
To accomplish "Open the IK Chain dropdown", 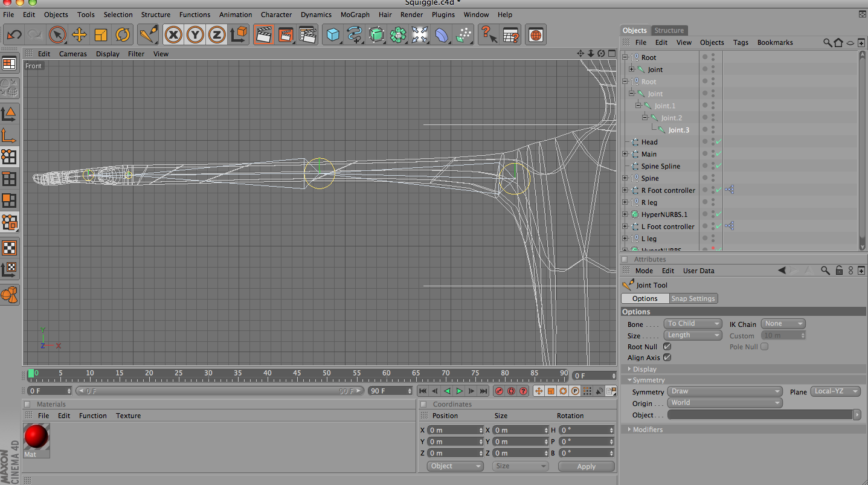I will point(783,323).
